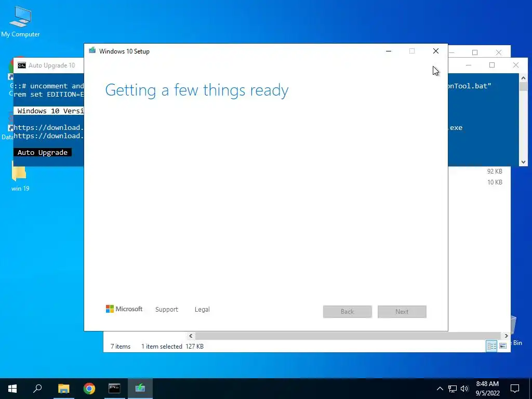Close the Windows 10 Setup window
Image resolution: width=532 pixels, height=399 pixels.
coord(436,51)
